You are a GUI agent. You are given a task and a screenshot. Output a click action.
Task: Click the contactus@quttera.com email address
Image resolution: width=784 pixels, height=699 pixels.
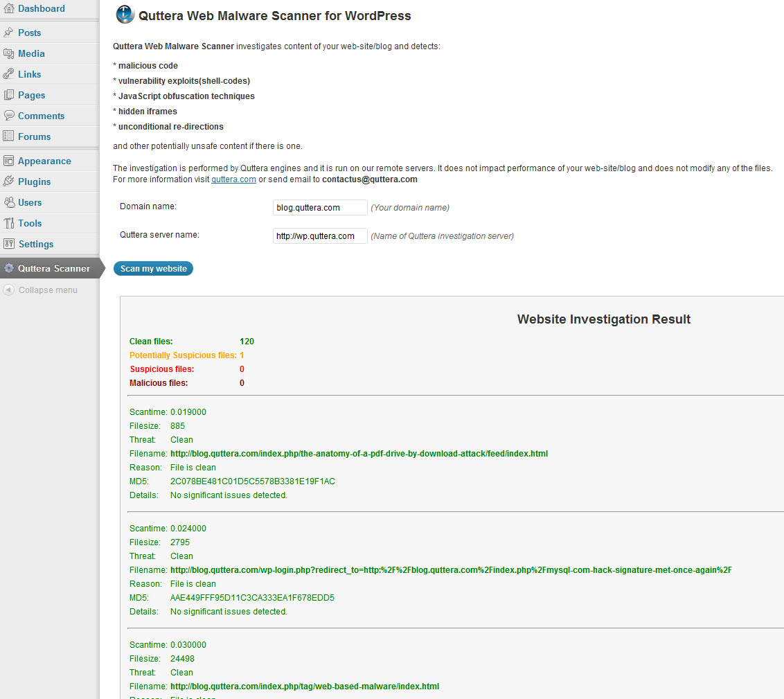pos(370,179)
